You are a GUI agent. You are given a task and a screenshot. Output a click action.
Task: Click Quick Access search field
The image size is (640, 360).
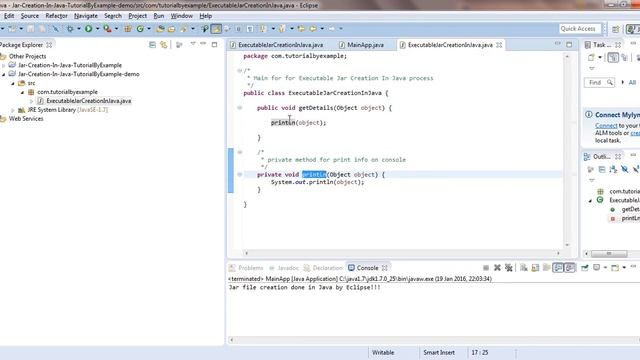pos(579,29)
